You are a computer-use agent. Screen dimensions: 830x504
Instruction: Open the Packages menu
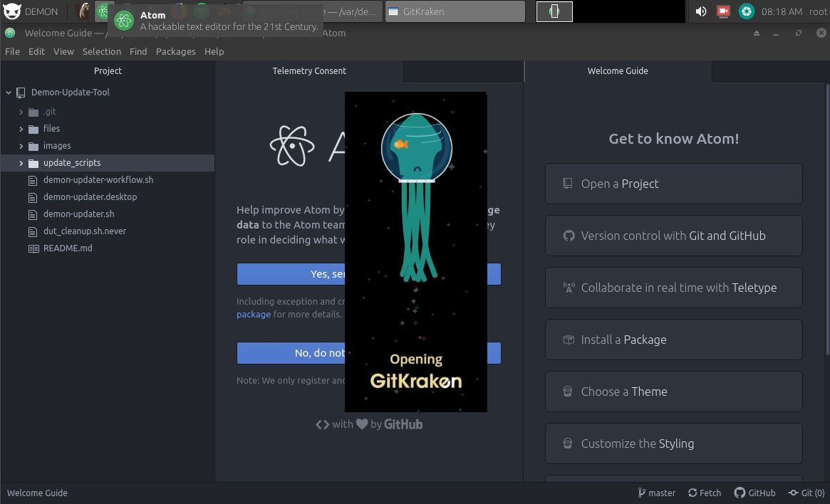click(x=176, y=51)
